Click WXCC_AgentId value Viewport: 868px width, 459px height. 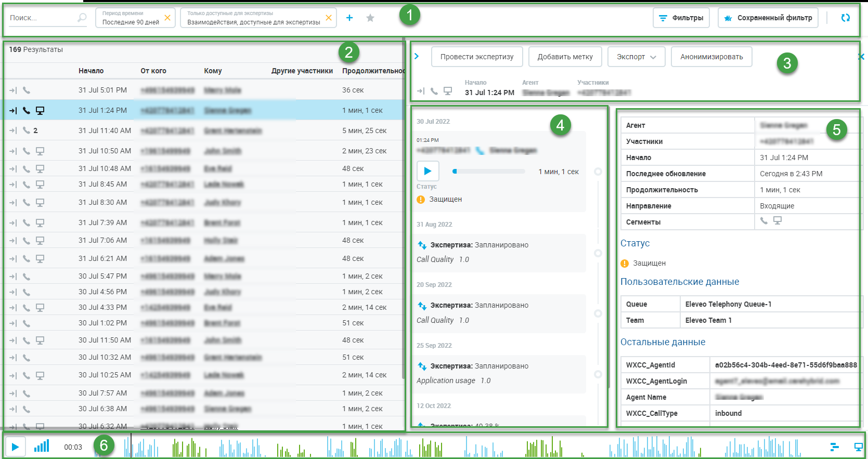pyautogui.click(x=786, y=365)
